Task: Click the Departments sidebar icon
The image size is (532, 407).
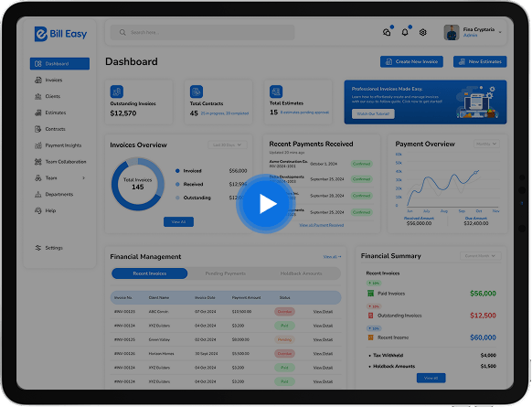Action: 38,194
